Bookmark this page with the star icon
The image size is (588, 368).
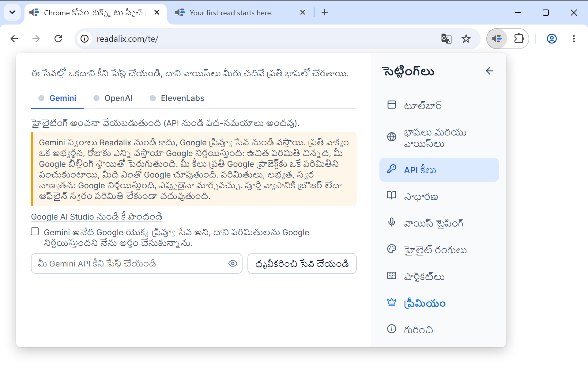466,39
